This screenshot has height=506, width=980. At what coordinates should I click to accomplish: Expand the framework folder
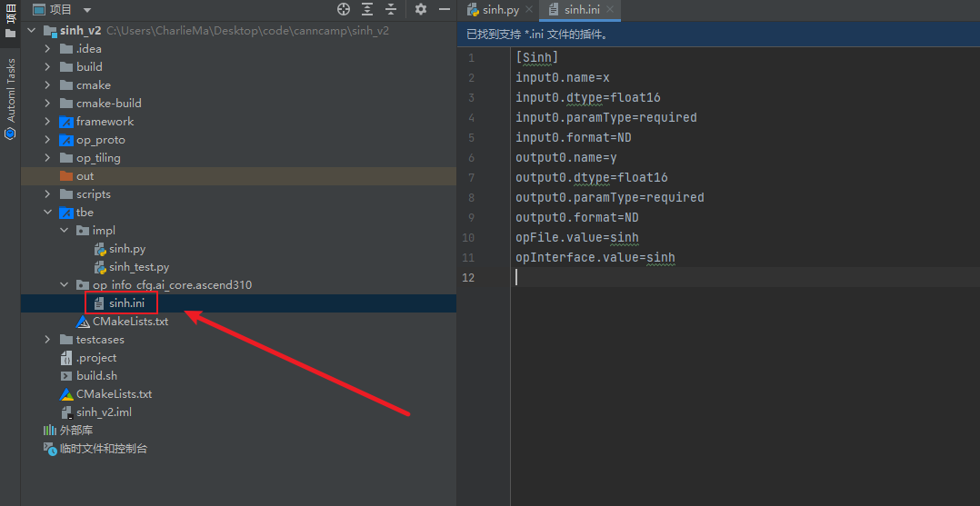47,121
